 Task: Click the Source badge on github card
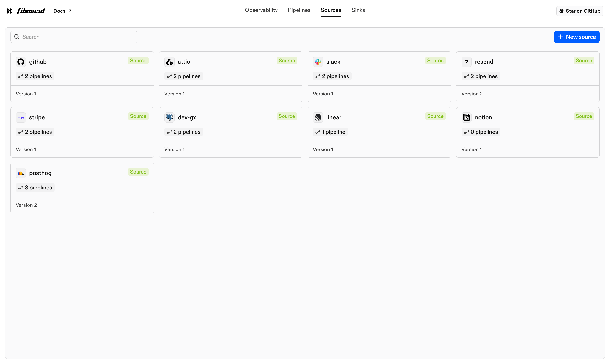(x=138, y=61)
